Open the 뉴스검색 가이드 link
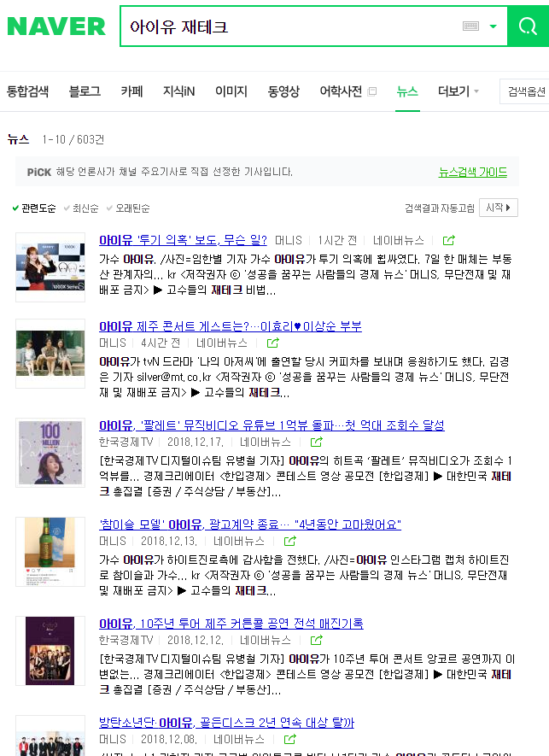The width and height of the screenshot is (549, 756). pos(472,172)
